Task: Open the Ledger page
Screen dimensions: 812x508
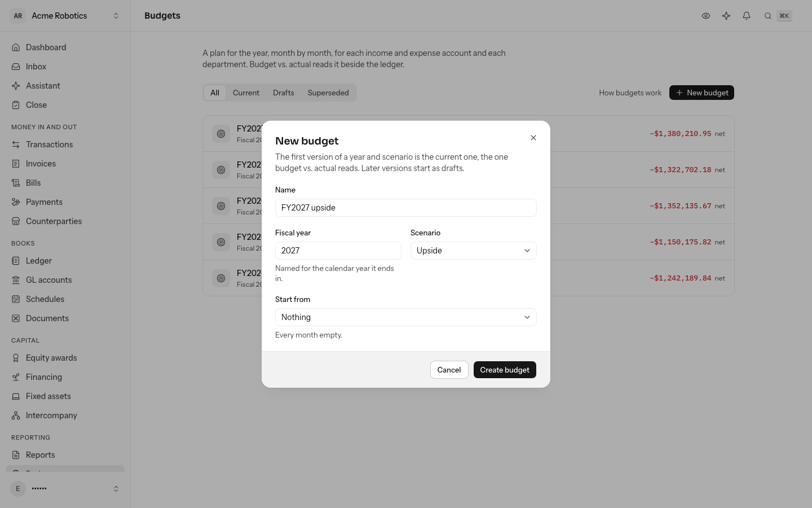Action: pos(65,261)
